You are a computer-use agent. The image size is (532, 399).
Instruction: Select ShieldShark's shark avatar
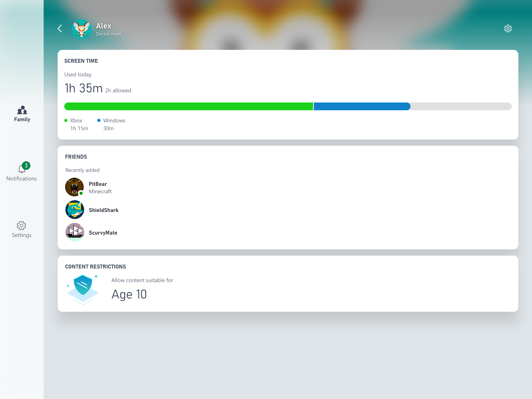[x=75, y=210]
